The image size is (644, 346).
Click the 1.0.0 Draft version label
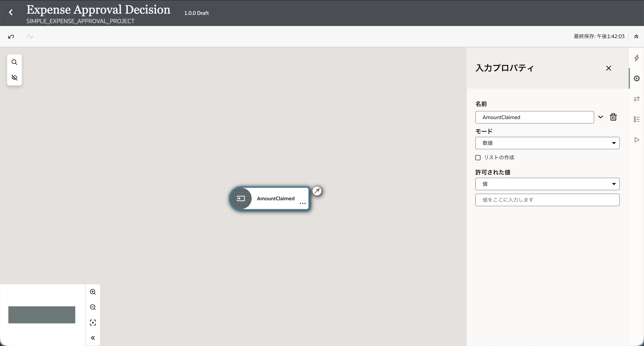[196, 13]
